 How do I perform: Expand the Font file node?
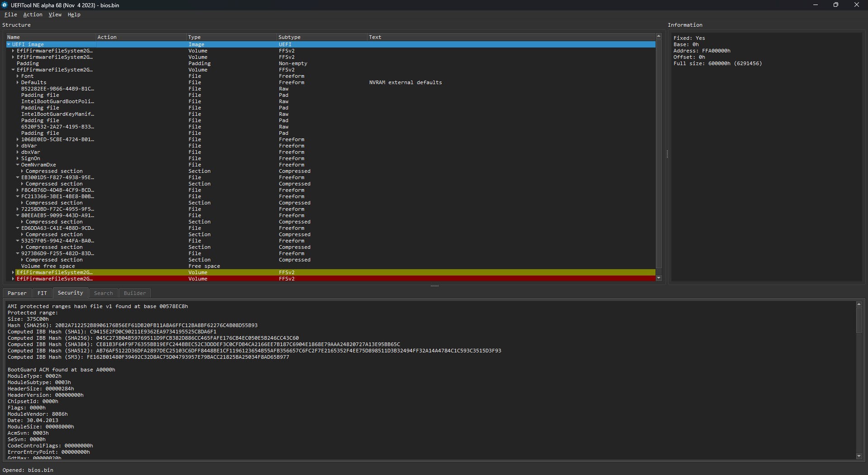tap(18, 76)
